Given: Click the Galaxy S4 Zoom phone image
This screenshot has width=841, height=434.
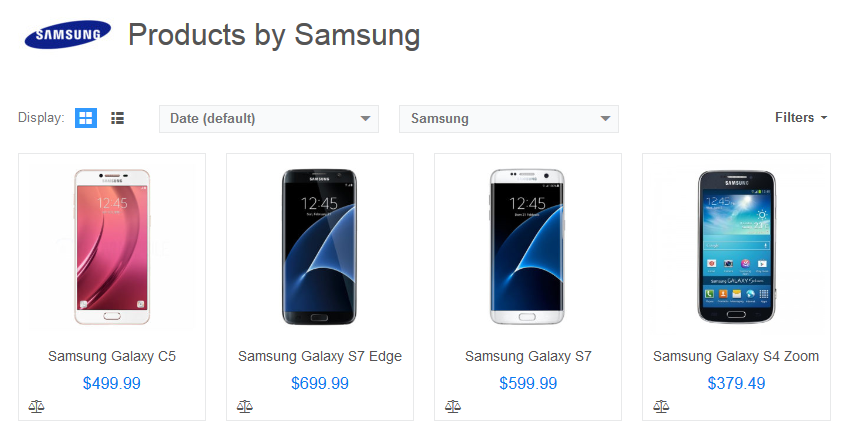Looking at the screenshot, I should tap(736, 247).
